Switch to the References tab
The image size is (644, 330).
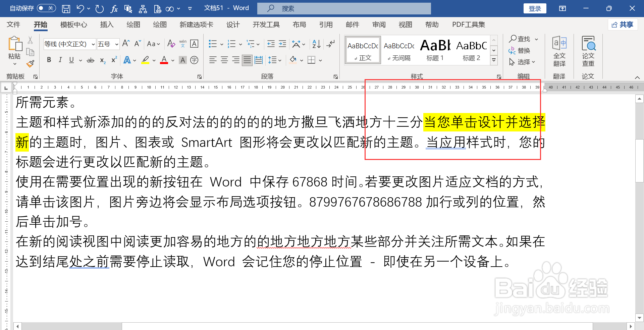[326, 24]
